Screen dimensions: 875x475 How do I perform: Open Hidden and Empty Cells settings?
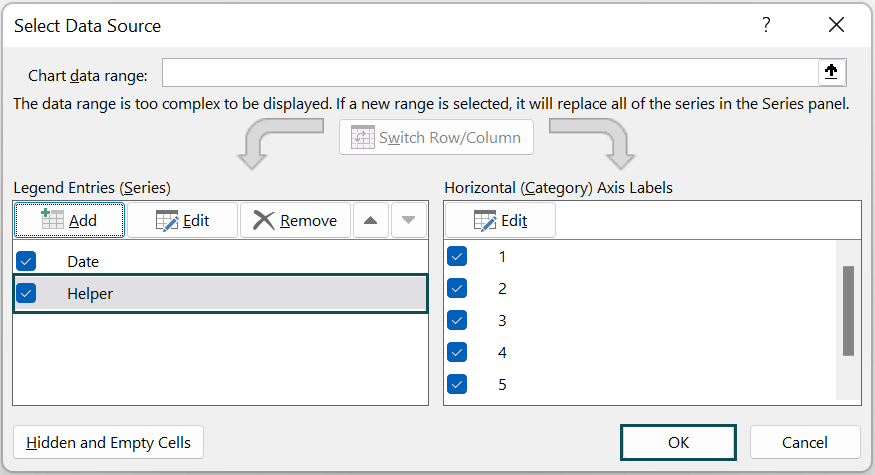(x=109, y=442)
